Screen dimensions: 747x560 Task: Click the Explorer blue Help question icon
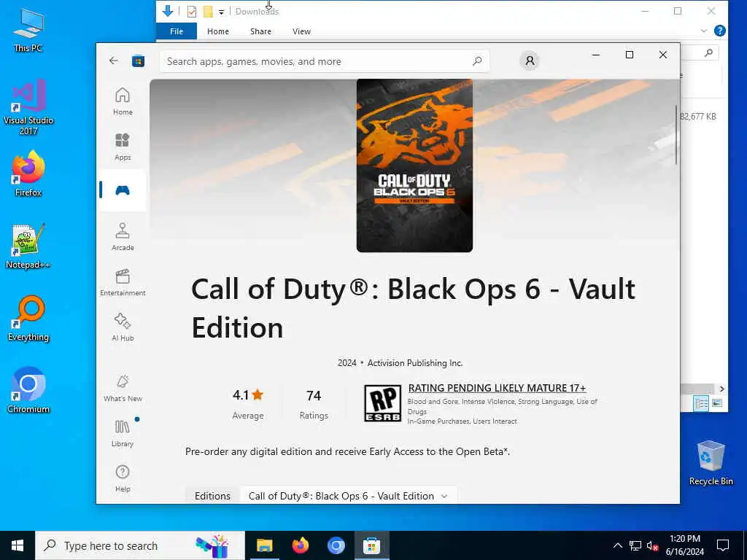point(720,31)
